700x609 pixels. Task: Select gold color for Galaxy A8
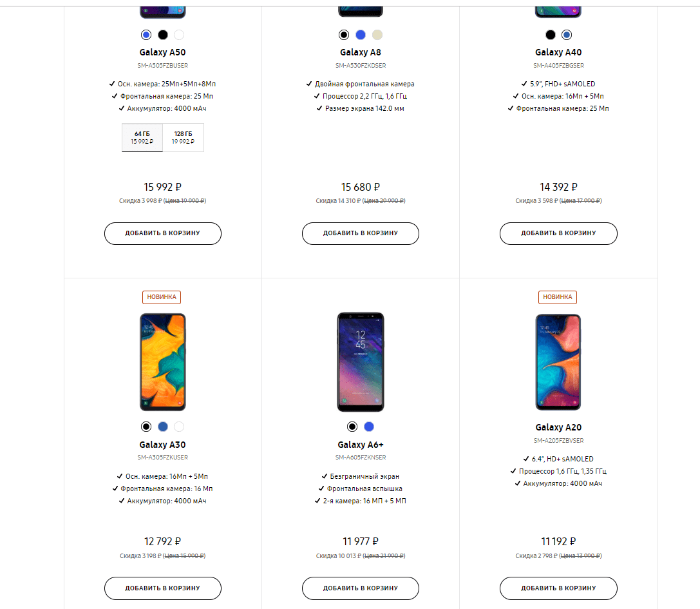tap(377, 35)
